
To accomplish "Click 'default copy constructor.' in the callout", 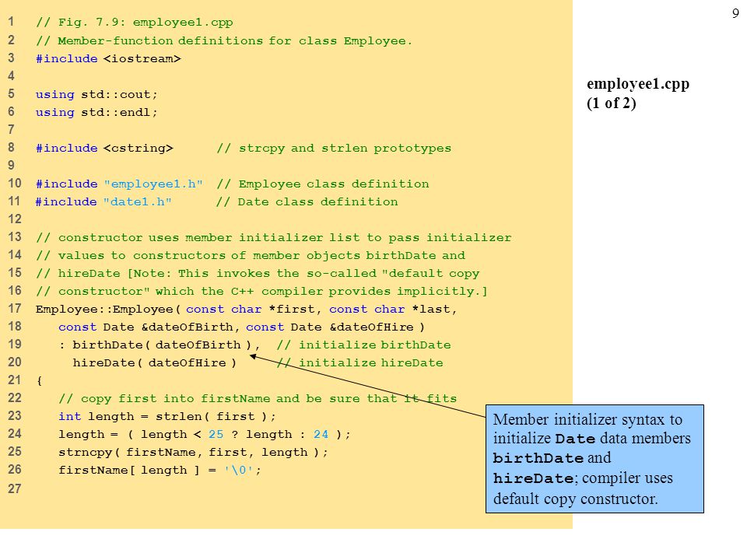I will pyautogui.click(x=576, y=499).
